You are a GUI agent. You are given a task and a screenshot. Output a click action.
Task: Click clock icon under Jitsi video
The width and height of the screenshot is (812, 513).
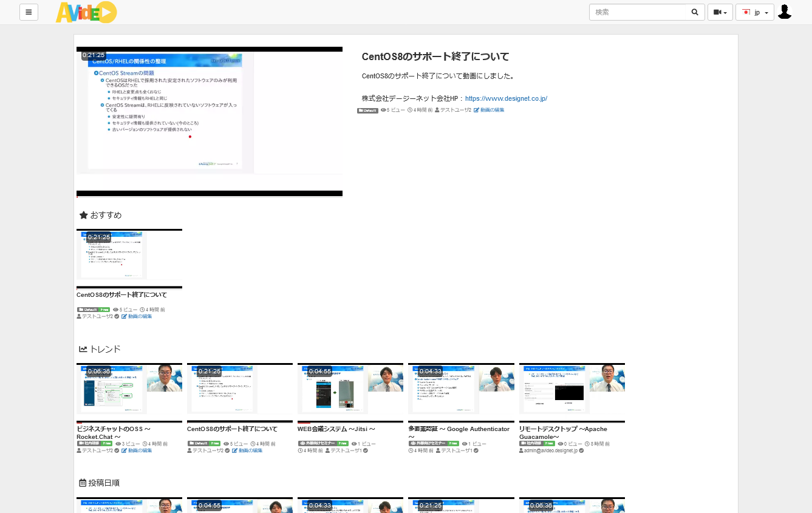tap(300, 450)
